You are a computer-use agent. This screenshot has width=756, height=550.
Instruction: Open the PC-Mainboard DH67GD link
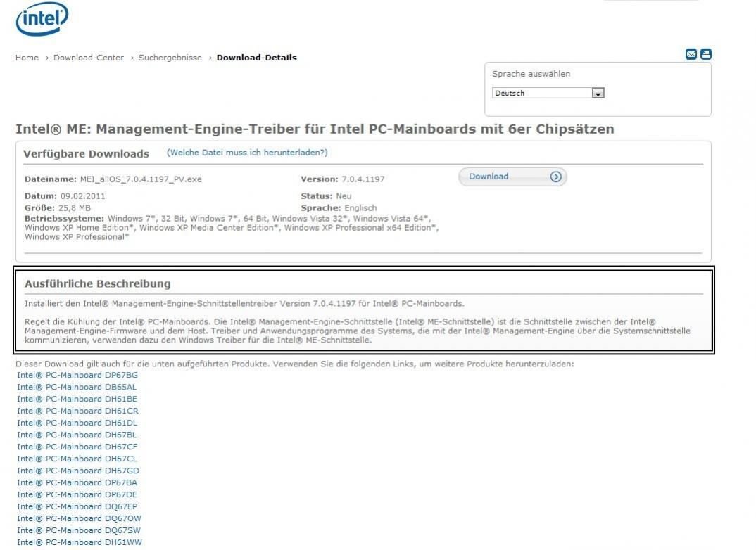78,471
